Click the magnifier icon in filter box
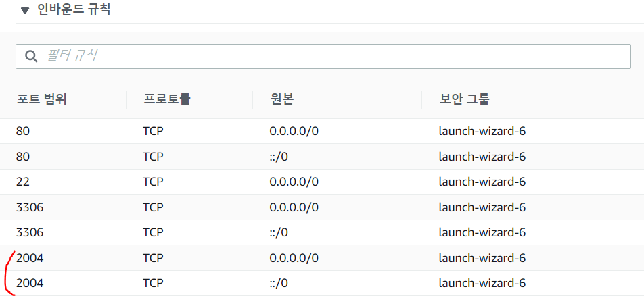The width and height of the screenshot is (644, 300). pos(31,56)
